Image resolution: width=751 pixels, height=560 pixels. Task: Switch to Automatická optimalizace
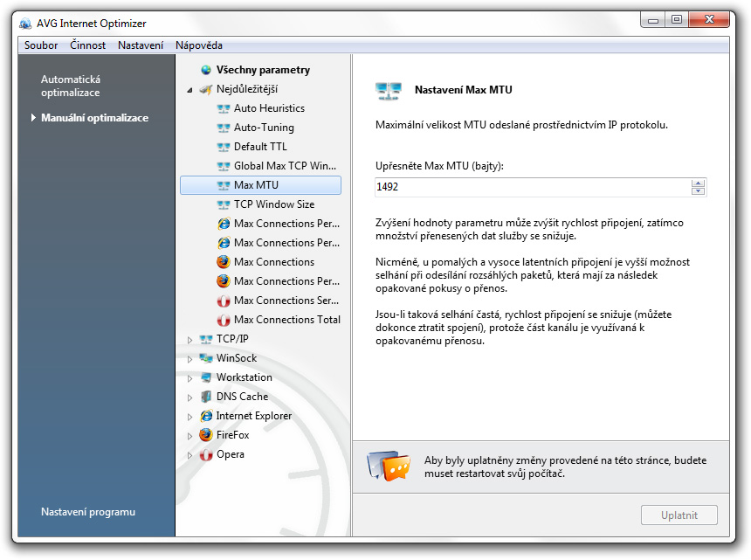(x=71, y=86)
